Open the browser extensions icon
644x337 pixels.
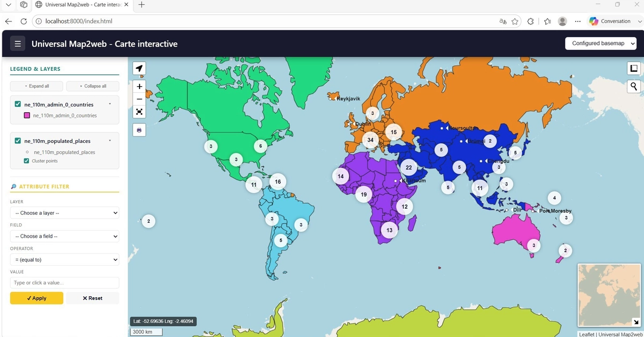coord(531,21)
